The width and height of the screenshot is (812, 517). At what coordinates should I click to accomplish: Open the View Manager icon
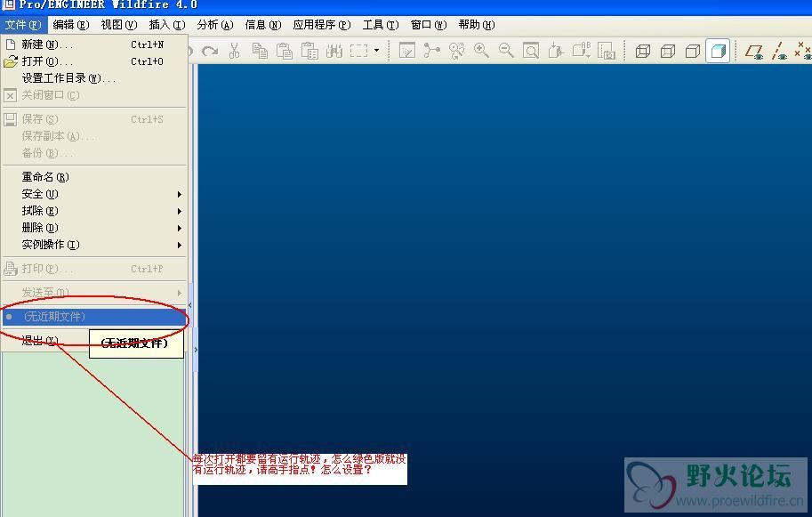[606, 51]
